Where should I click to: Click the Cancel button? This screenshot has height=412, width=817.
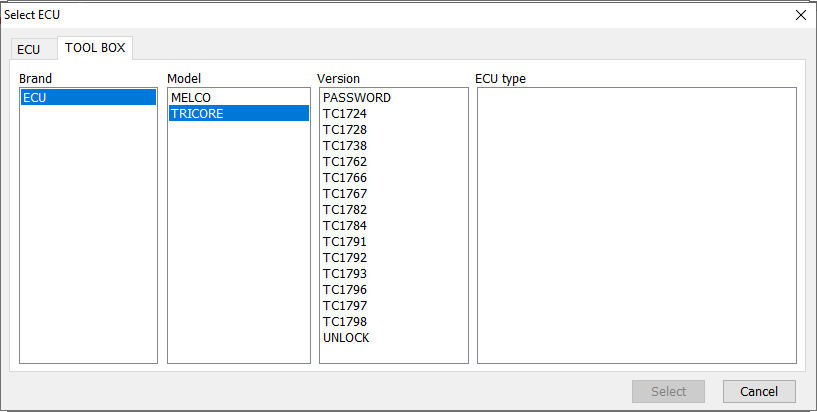point(759,392)
